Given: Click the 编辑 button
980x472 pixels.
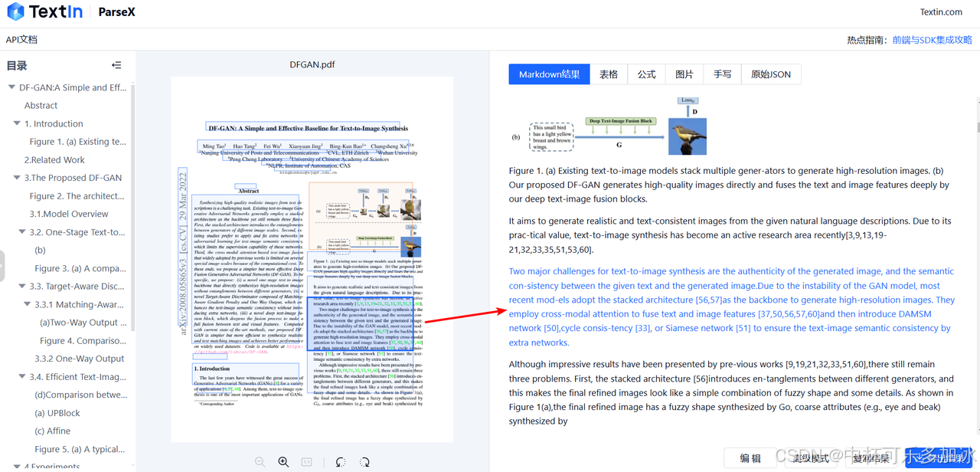Looking at the screenshot, I should 750,458.
